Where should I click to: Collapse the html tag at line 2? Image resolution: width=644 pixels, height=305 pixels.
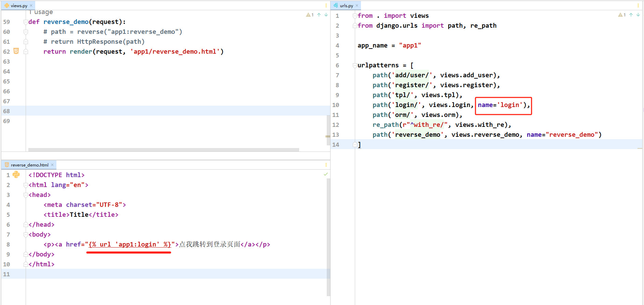coord(26,185)
